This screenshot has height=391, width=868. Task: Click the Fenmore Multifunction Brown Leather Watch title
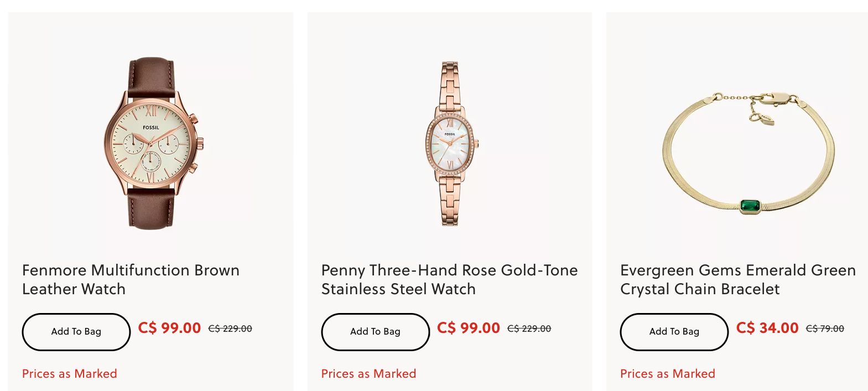[131, 279]
